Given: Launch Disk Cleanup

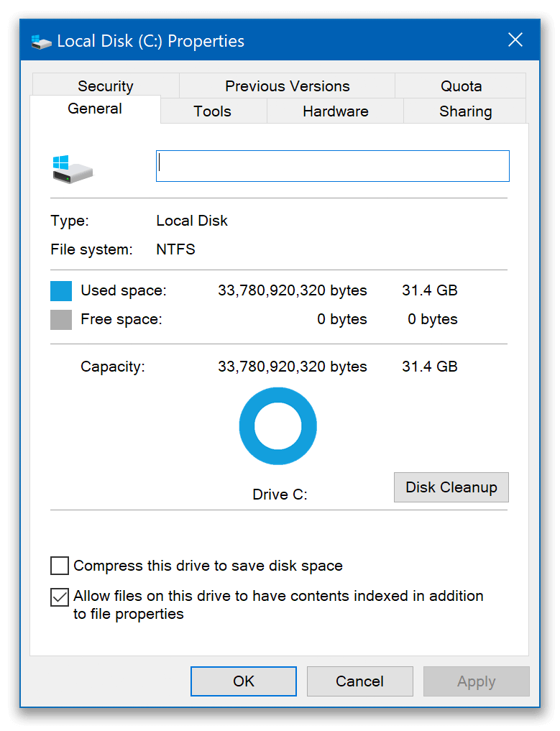Looking at the screenshot, I should coord(451,487).
